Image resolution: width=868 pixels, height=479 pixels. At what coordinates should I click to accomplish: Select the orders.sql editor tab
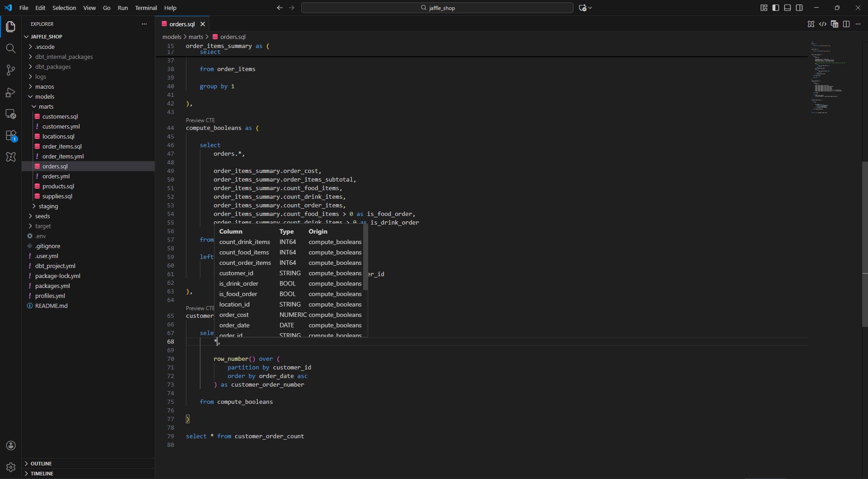coord(182,24)
